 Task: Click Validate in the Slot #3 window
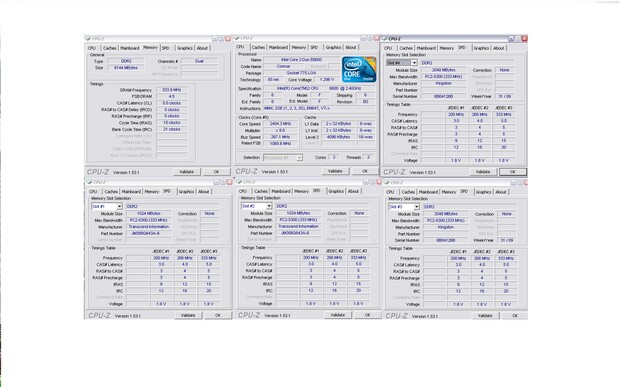coord(485,316)
